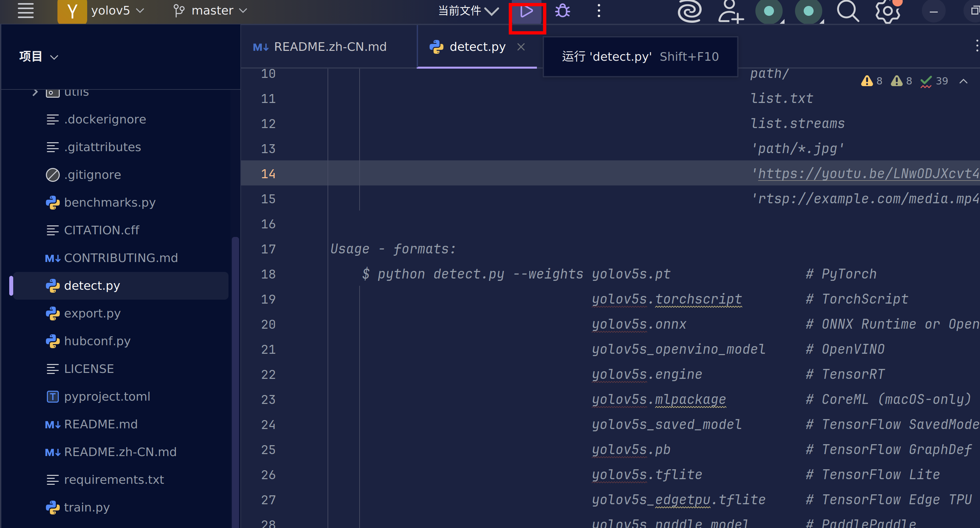
Task: Open the 当前文件 run configuration dropdown
Action: coord(468,11)
